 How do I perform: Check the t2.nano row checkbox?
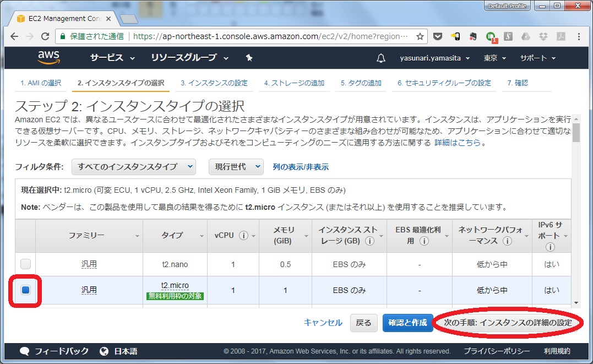[25, 264]
